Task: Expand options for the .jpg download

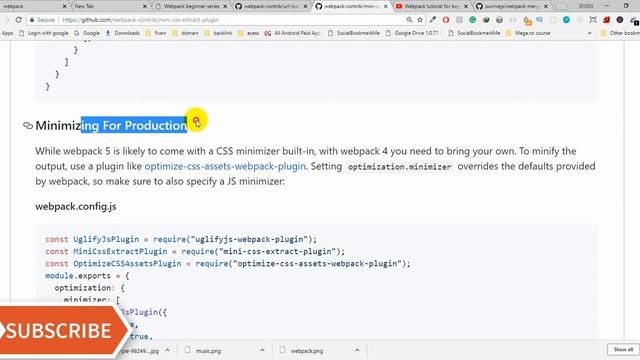Action: (x=167, y=350)
